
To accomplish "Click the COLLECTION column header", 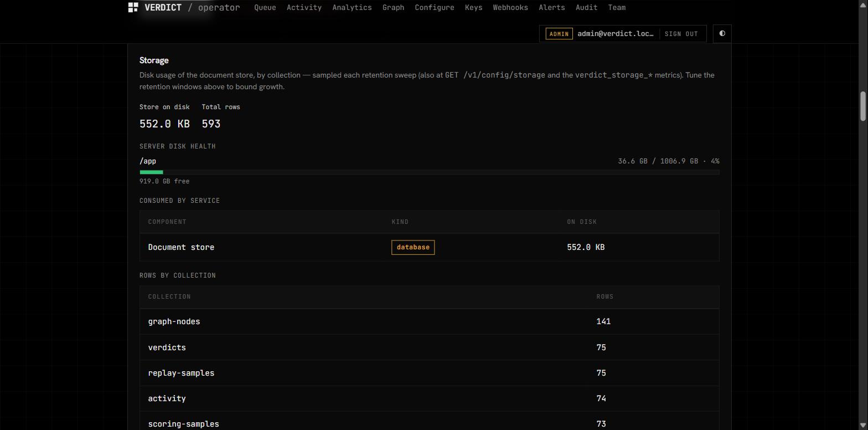I will tap(169, 296).
